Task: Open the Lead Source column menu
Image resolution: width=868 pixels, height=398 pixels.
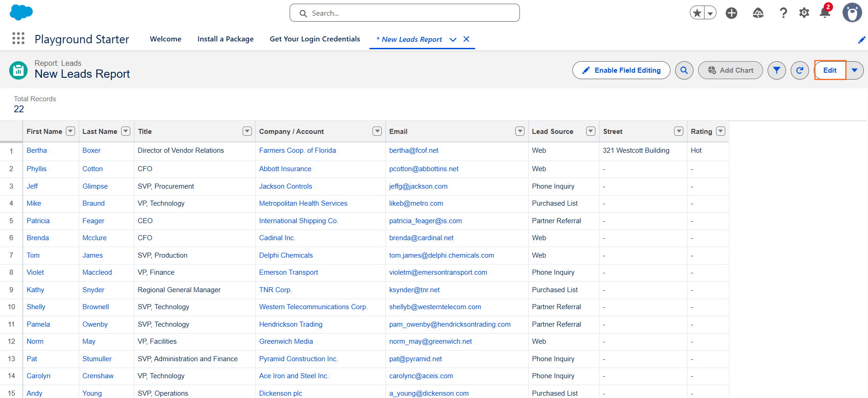Action: click(x=591, y=131)
